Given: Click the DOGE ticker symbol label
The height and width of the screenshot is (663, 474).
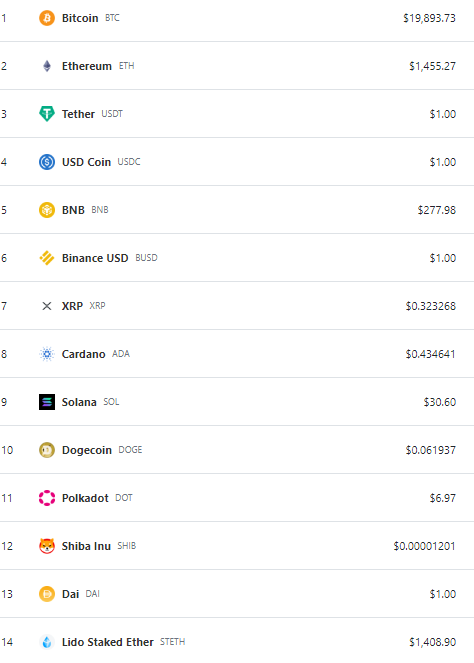Looking at the screenshot, I should pos(130,450).
